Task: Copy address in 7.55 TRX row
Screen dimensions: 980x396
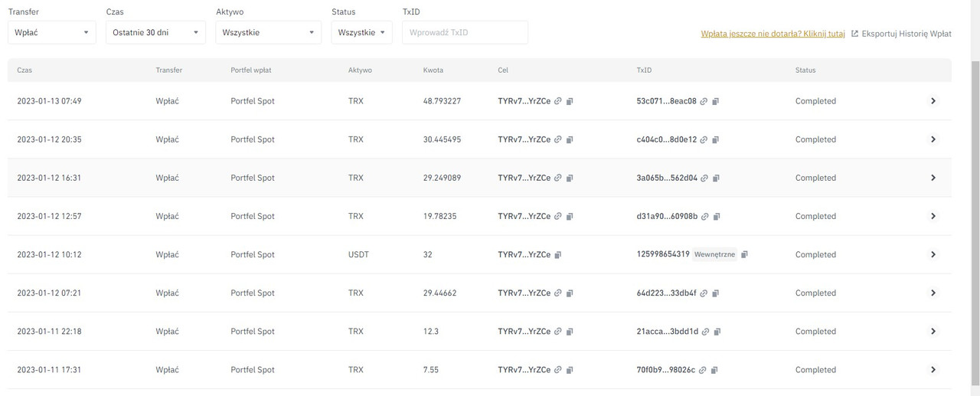Action: (x=570, y=369)
